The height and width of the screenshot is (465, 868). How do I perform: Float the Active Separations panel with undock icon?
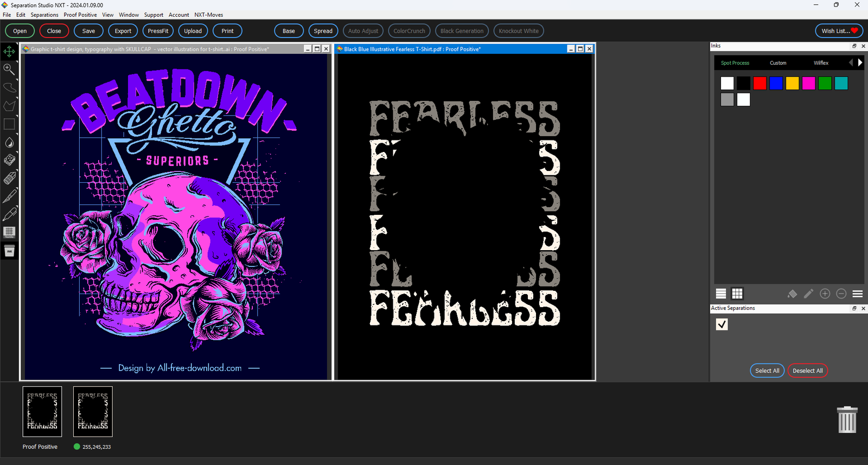(854, 308)
